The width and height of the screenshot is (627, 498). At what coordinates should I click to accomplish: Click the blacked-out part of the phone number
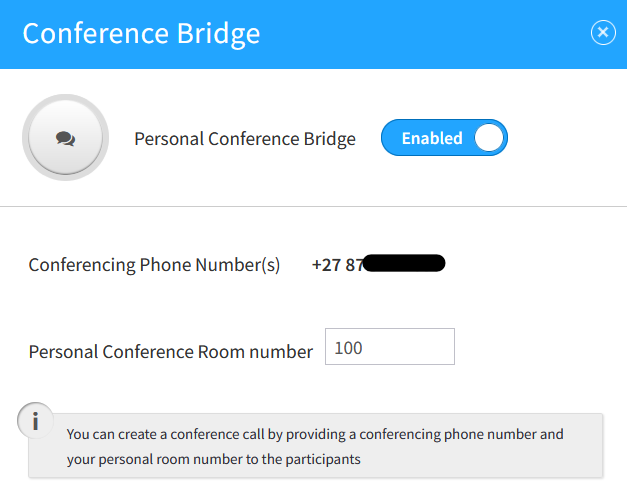[405, 264]
